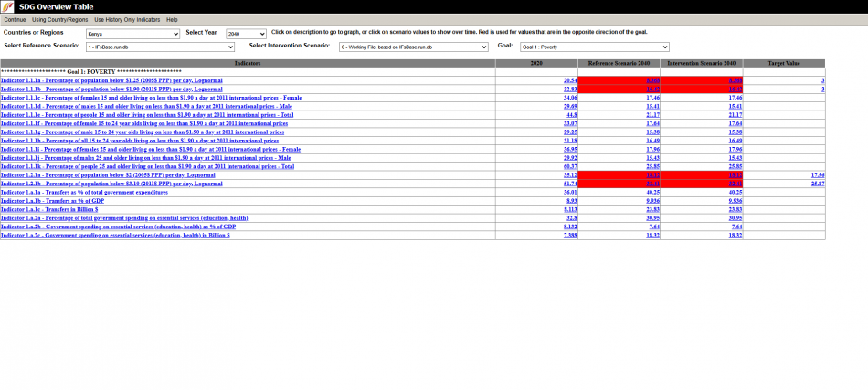Open the Select Year dropdown showing 2040

point(245,34)
